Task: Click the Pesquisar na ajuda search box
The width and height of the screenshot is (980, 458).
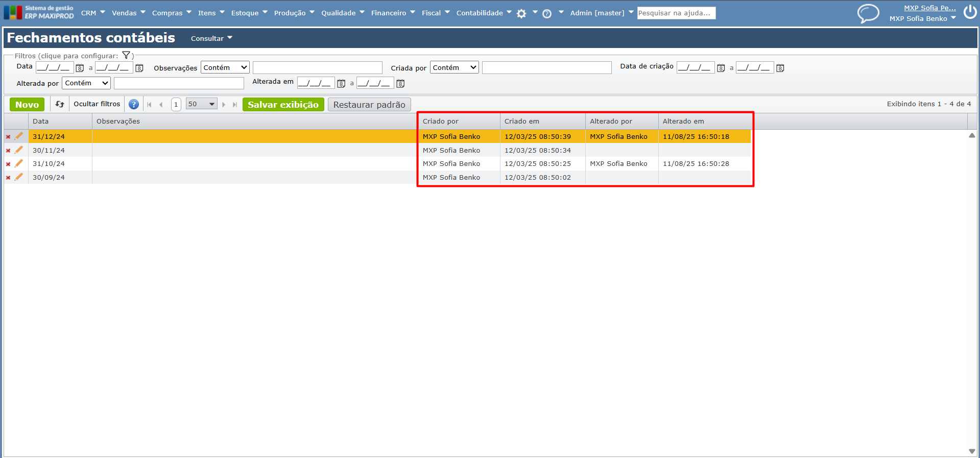Action: coord(676,13)
